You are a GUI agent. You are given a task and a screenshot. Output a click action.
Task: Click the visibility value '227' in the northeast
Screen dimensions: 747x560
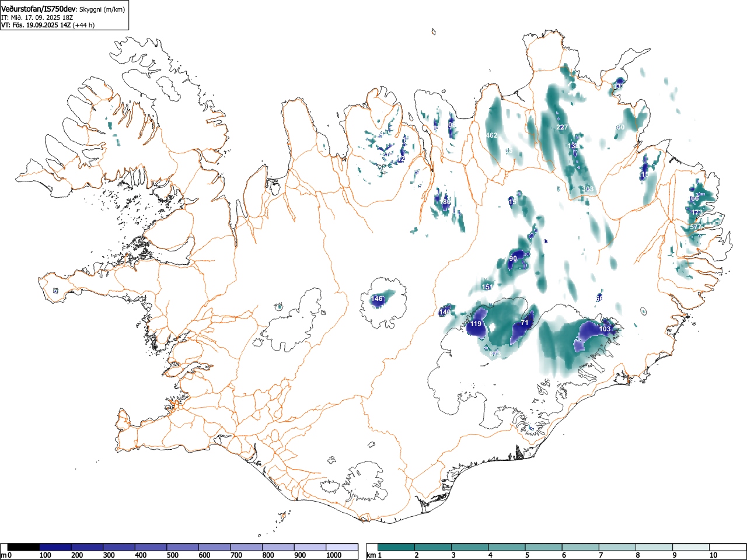[561, 127]
